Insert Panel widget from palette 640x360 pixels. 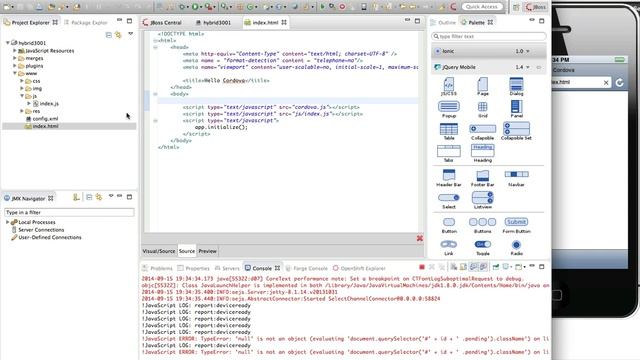[x=516, y=109]
